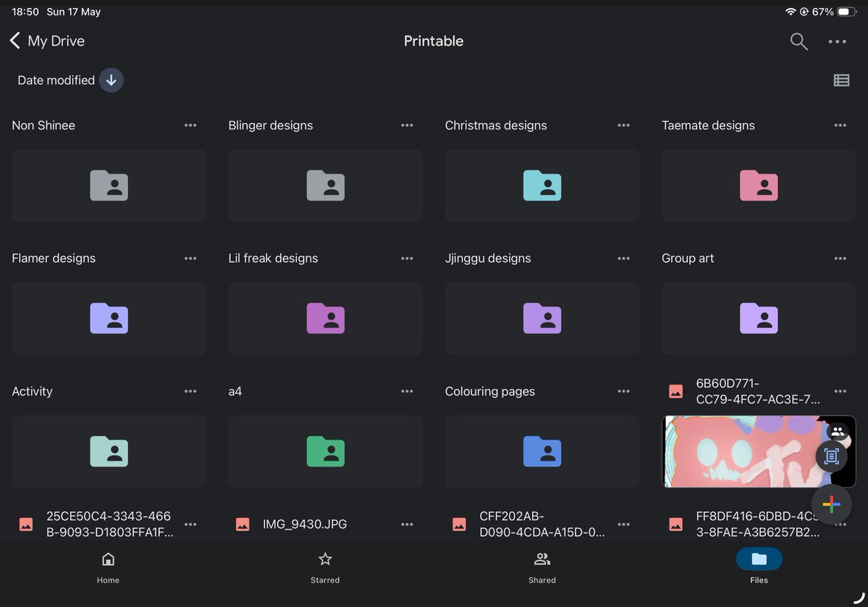Show more options for Activity folder
The height and width of the screenshot is (607, 868).
point(190,391)
